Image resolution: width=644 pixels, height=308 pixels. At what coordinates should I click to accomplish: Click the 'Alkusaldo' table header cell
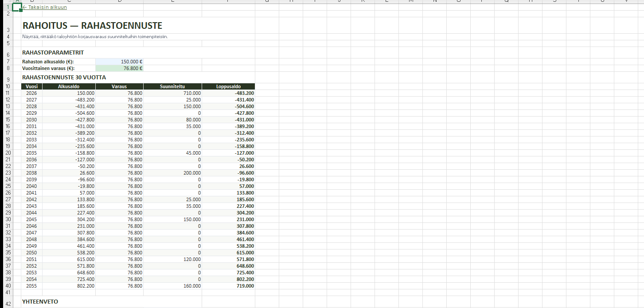pos(69,86)
